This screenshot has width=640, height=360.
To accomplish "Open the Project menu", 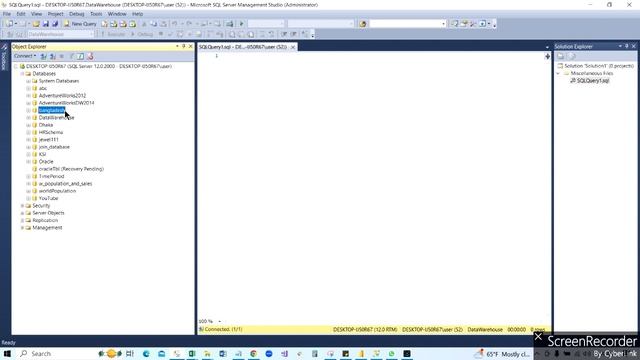I will pos(56,14).
